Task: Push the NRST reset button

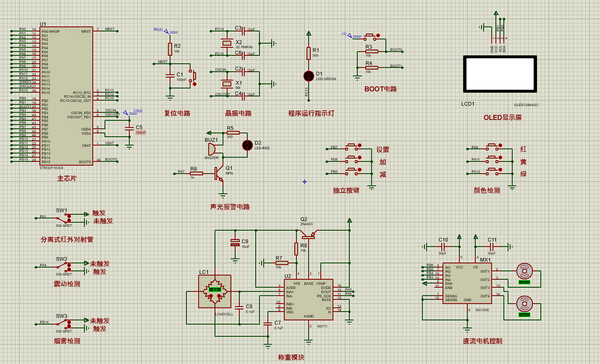Action: [192, 76]
